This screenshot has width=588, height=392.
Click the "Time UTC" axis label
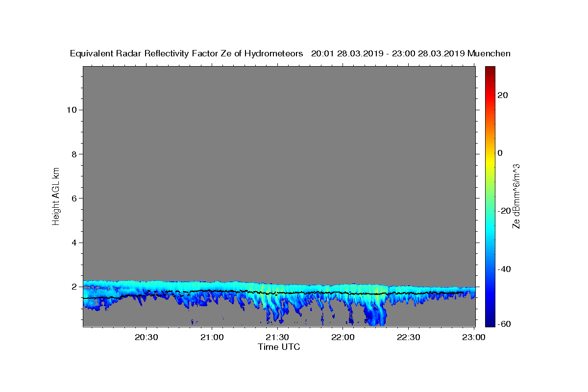pos(279,347)
